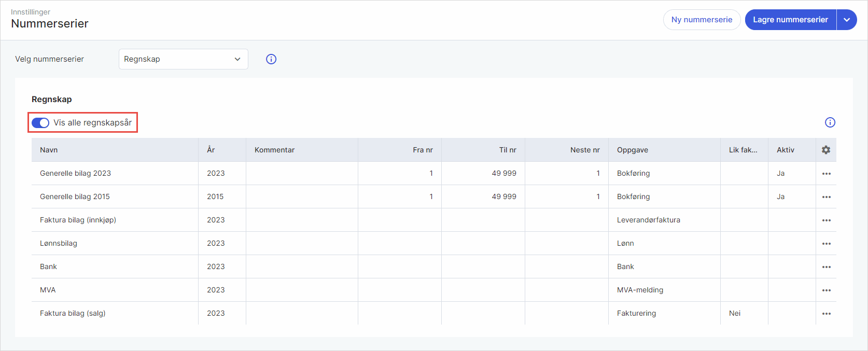Viewport: 868px width, 351px height.
Task: Open three-dot menu for Faktura bilag (salg)
Action: click(x=827, y=314)
